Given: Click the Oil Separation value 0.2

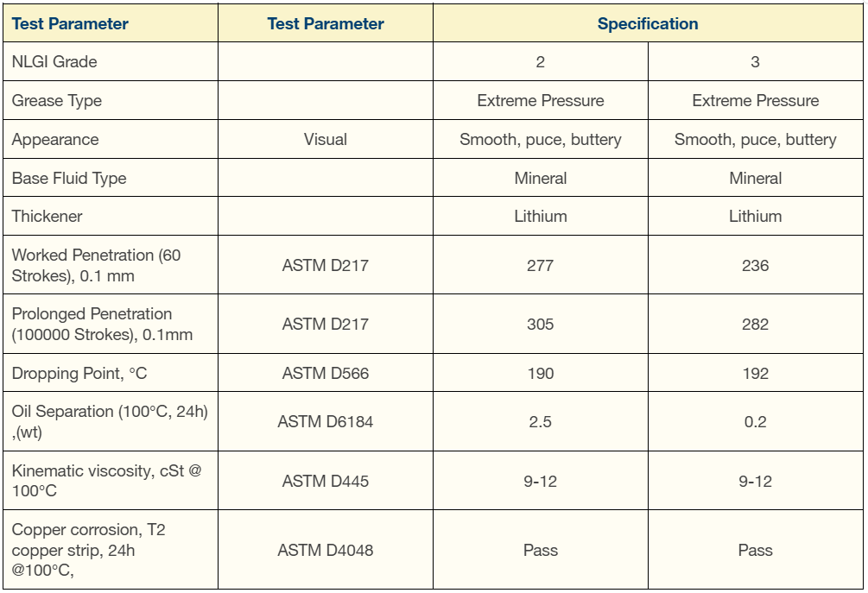Looking at the screenshot, I should pyautogui.click(x=755, y=422).
